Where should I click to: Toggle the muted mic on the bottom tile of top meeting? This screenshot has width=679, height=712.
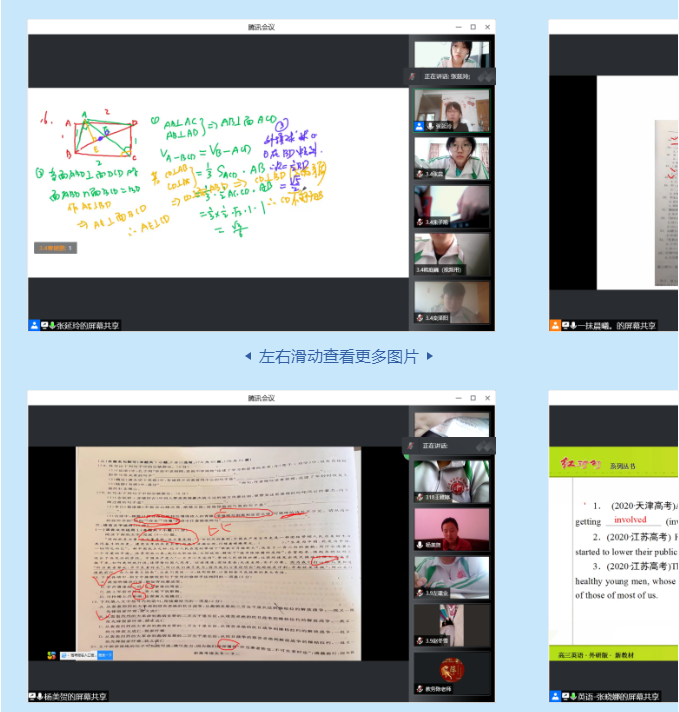coord(420,318)
